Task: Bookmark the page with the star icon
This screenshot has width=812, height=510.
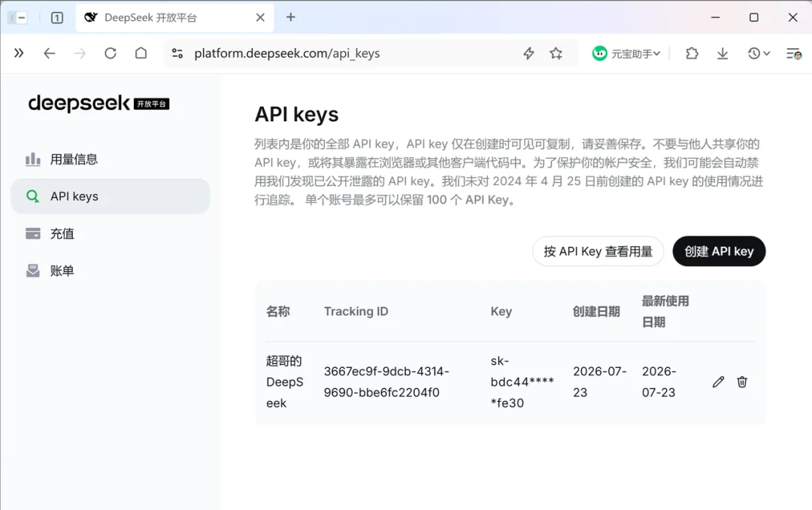Action: pos(556,53)
